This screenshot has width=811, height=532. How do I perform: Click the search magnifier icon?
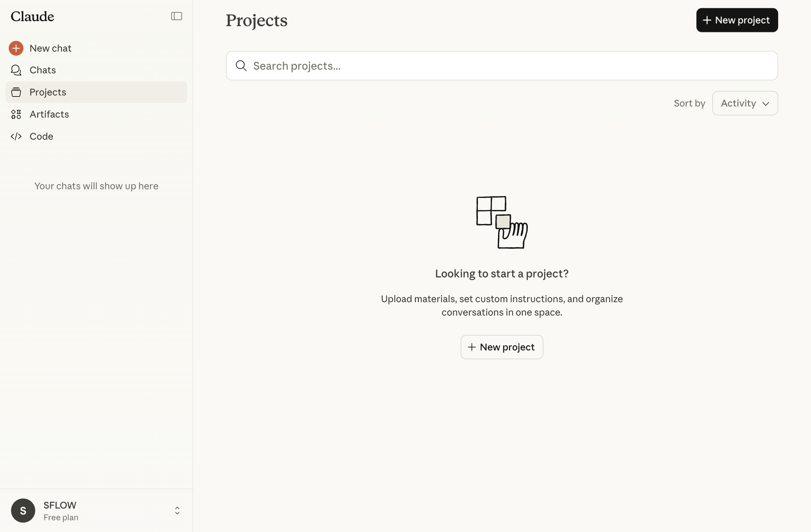(x=241, y=66)
